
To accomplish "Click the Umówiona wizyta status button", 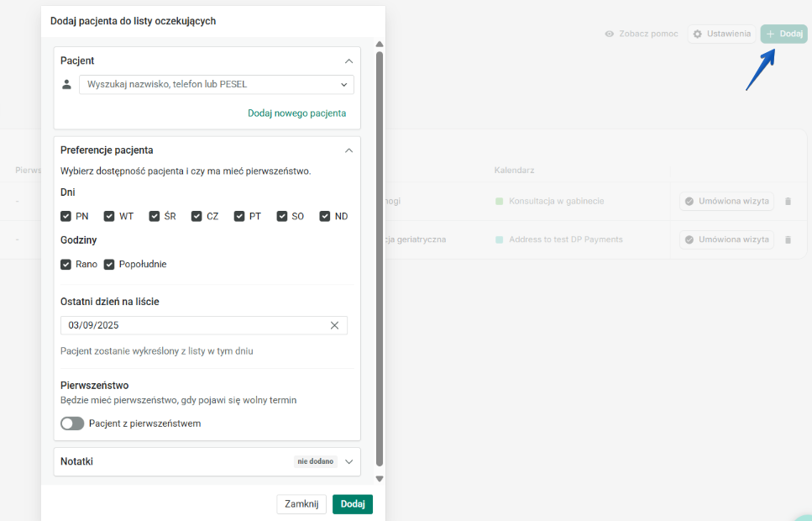I will [x=726, y=201].
